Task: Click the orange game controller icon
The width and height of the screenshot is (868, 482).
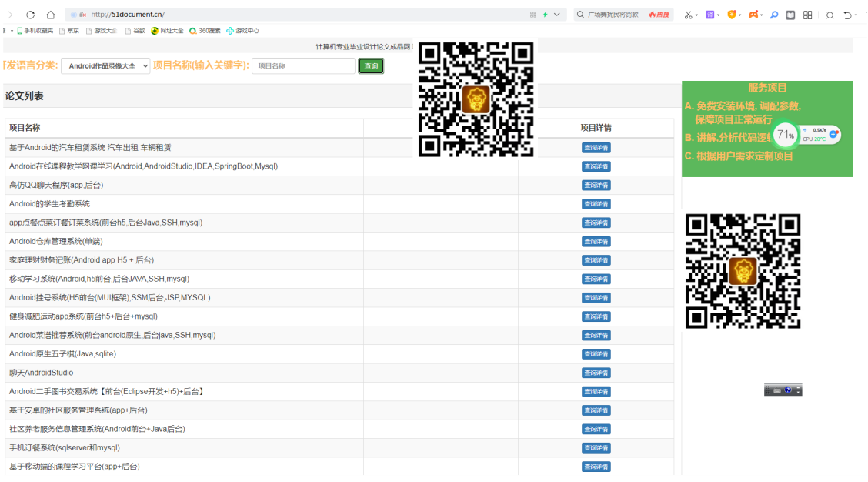Action: pos(753,15)
